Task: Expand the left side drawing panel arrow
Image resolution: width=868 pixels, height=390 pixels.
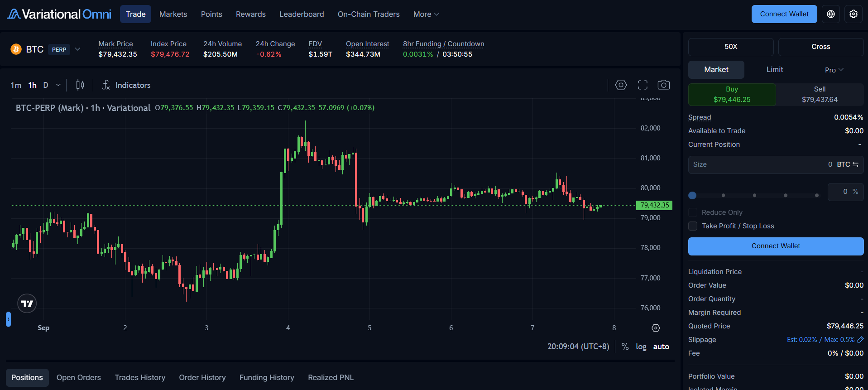Action: click(8, 319)
